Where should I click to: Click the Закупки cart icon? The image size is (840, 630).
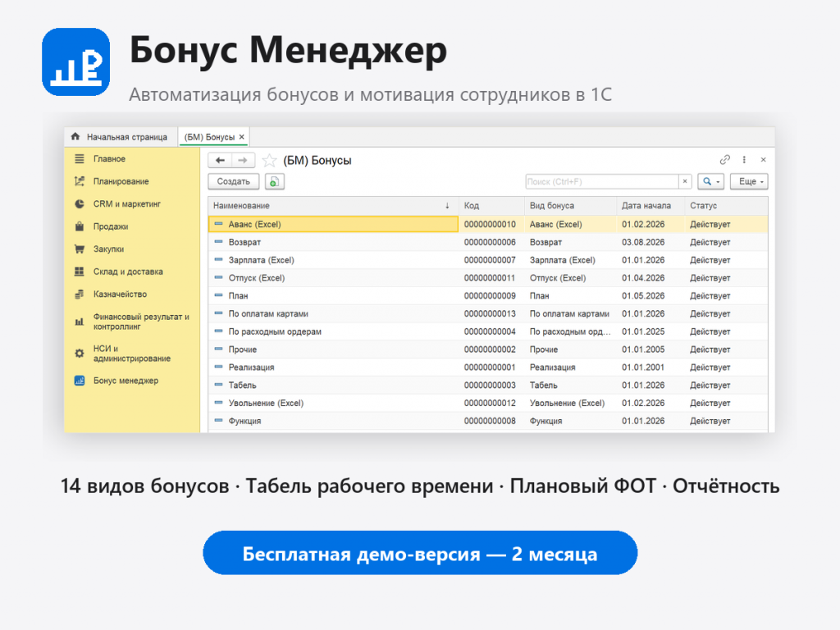coord(80,249)
